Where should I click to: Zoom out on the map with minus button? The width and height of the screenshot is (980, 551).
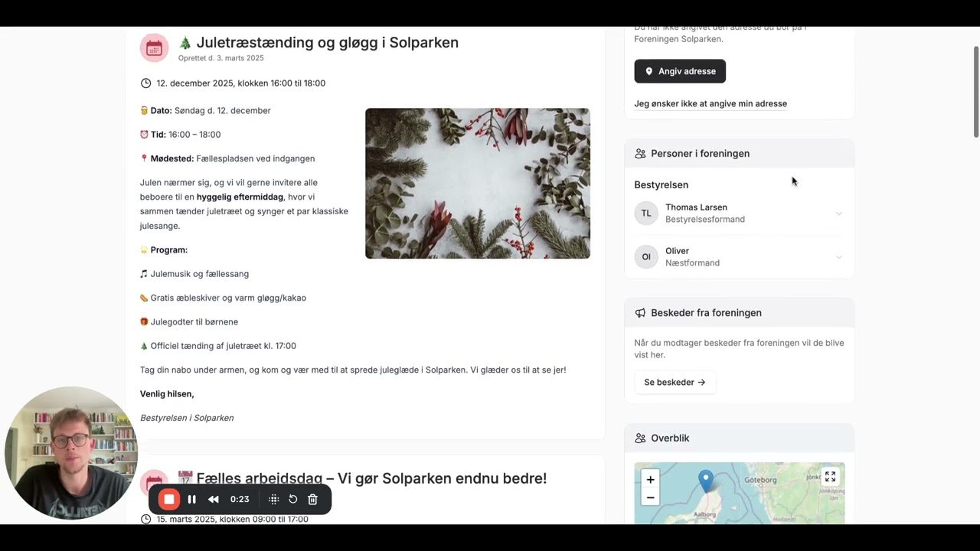650,497
